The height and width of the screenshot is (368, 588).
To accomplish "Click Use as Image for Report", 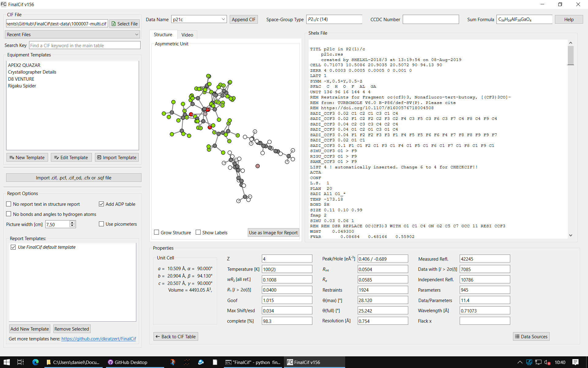I will [273, 233].
